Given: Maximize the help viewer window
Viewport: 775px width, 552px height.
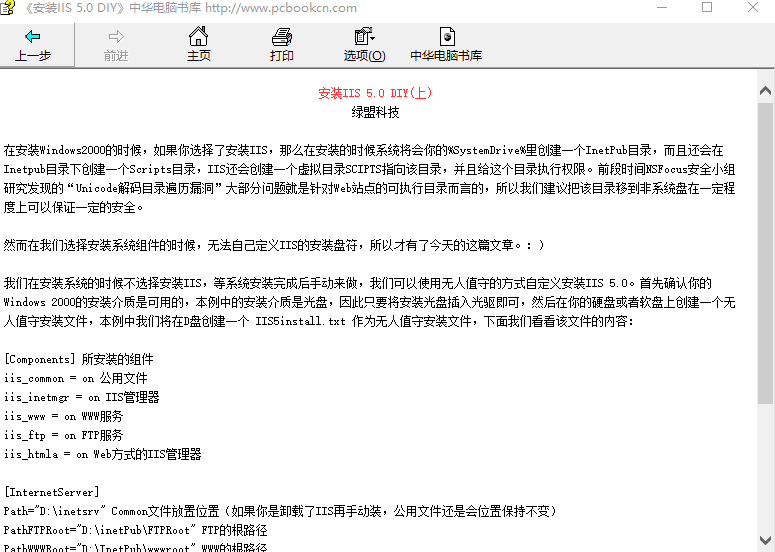Looking at the screenshot, I should [707, 8].
